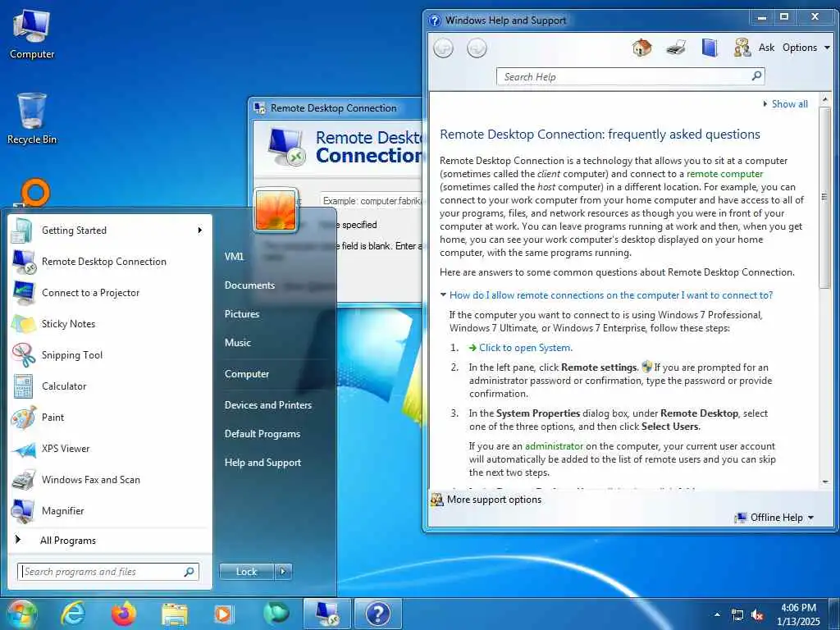Open Music from Start menu
Image resolution: width=840 pixels, height=630 pixels.
click(237, 343)
